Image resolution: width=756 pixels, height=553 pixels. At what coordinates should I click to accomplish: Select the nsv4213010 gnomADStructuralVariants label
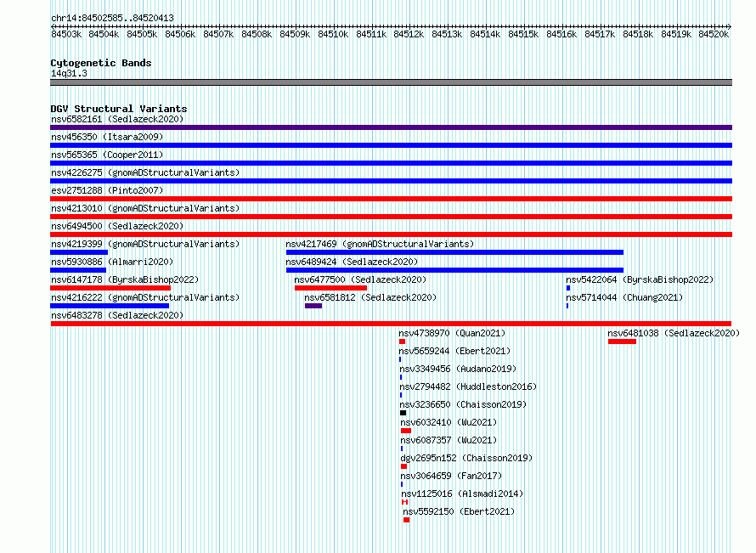tap(145, 208)
